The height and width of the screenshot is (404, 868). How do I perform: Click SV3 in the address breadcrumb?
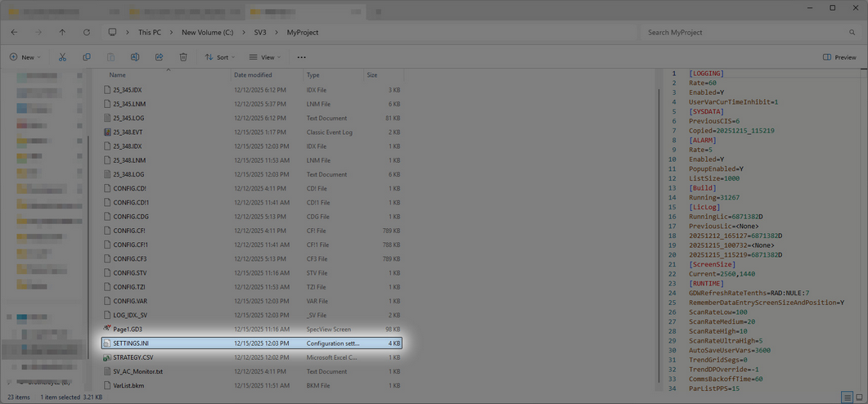coord(260,33)
